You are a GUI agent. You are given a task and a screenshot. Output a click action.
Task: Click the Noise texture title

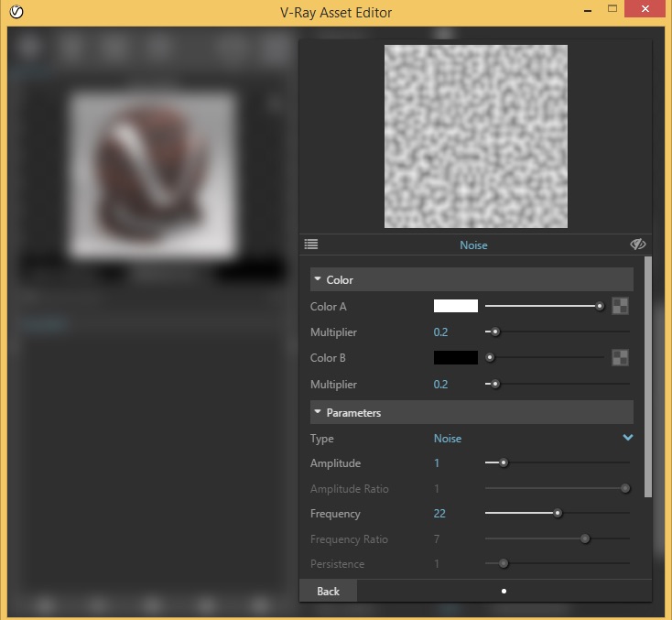point(473,245)
